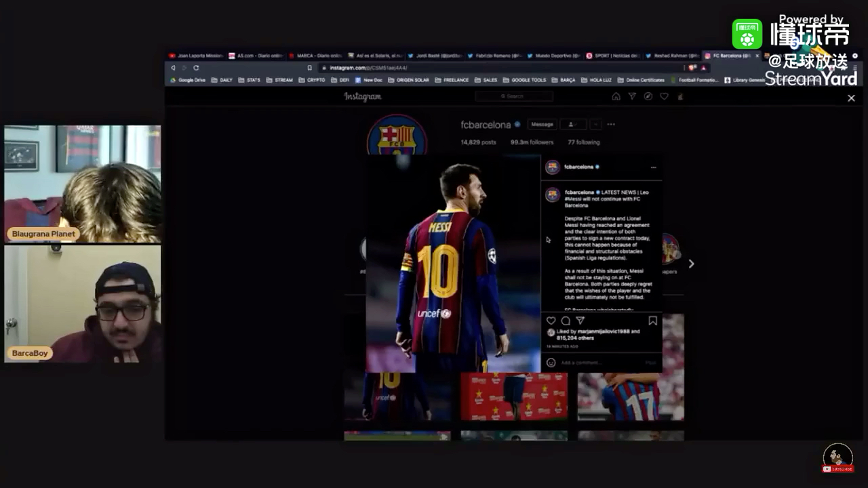Image resolution: width=868 pixels, height=488 pixels.
Task: Save the post with the bookmark icon
Action: pyautogui.click(x=652, y=321)
